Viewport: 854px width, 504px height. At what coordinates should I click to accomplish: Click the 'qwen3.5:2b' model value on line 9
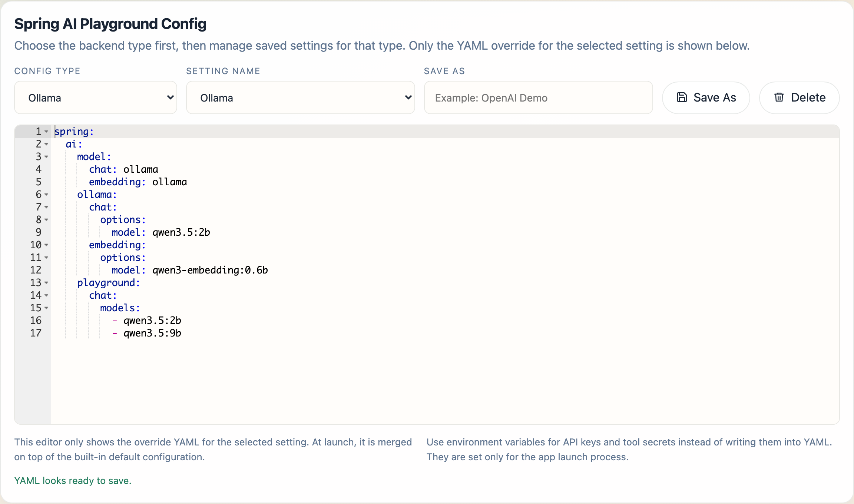[x=181, y=232]
